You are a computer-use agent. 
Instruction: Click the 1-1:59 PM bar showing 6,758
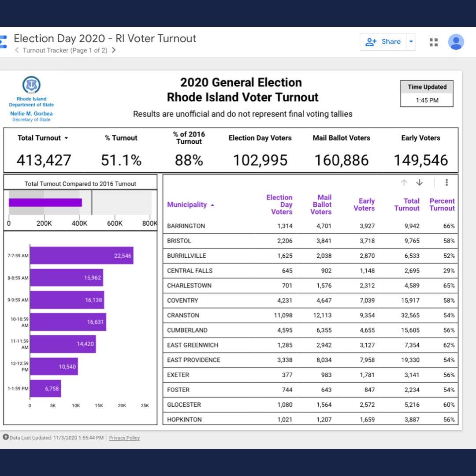coord(45,389)
